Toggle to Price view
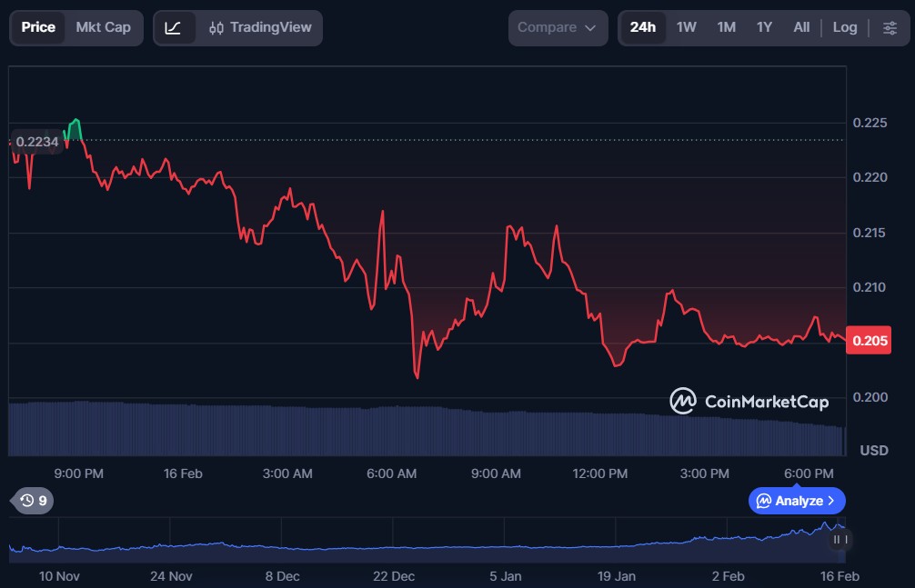This screenshot has width=915, height=588. (x=38, y=27)
